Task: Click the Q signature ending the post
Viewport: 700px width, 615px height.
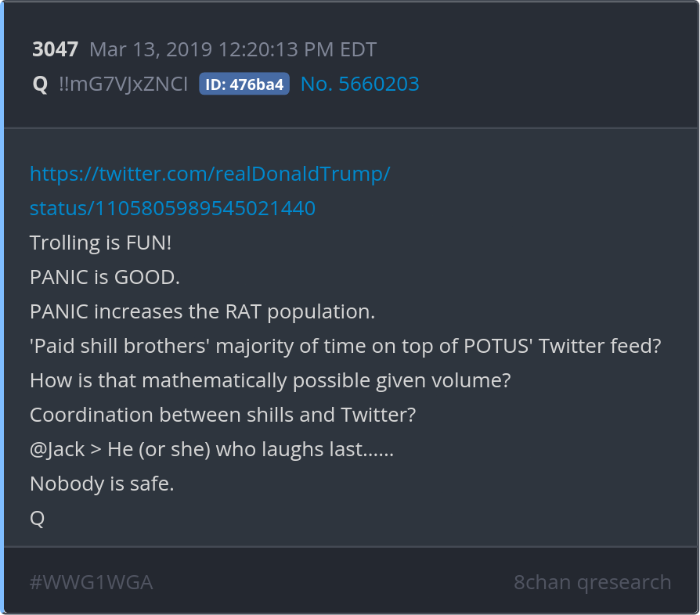Action: click(x=37, y=518)
